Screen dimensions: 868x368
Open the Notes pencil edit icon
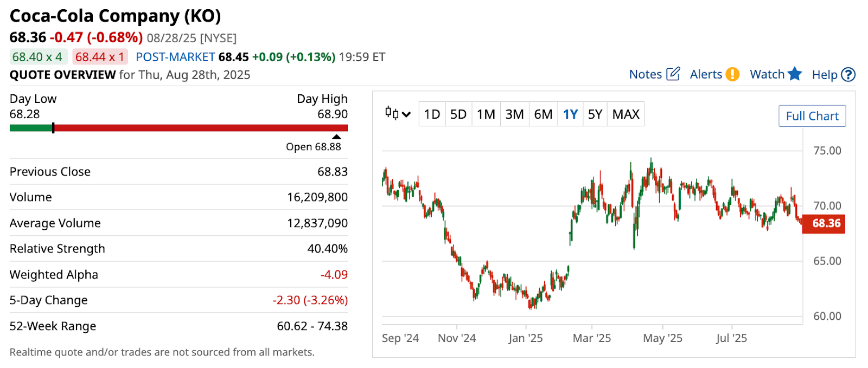(673, 74)
